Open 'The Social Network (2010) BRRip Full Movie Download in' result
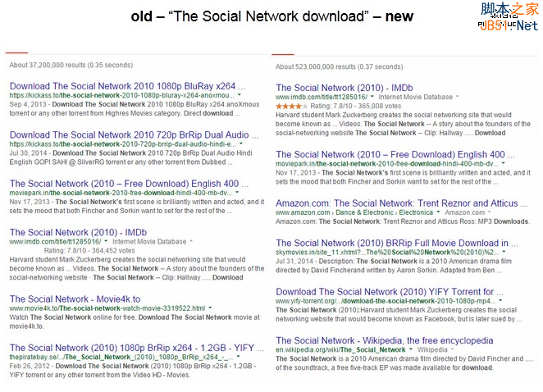 [397, 243]
